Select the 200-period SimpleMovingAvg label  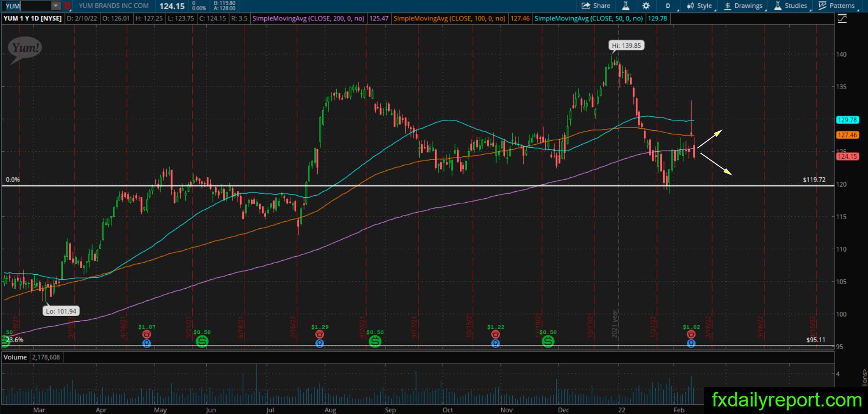[308, 19]
